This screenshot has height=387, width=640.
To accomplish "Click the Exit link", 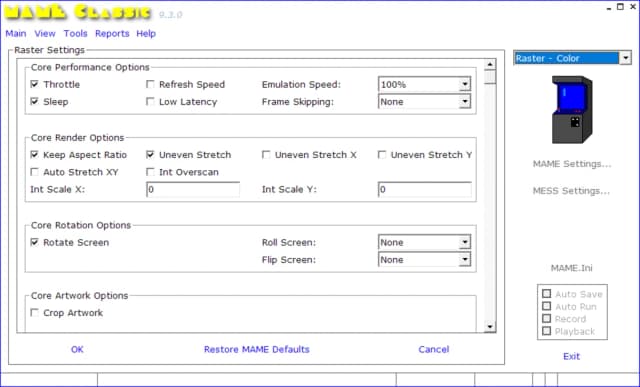I will (571, 356).
